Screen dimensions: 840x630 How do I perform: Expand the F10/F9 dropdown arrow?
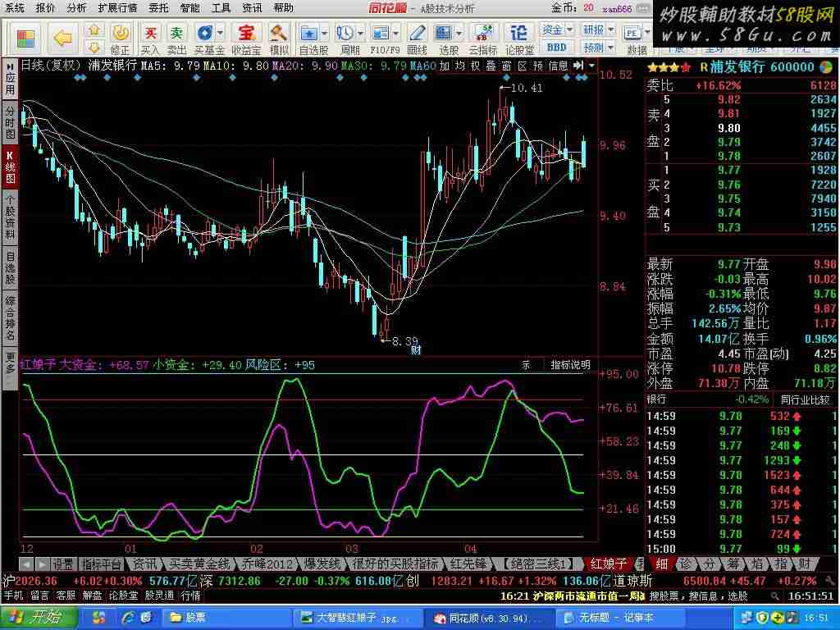coord(396,33)
